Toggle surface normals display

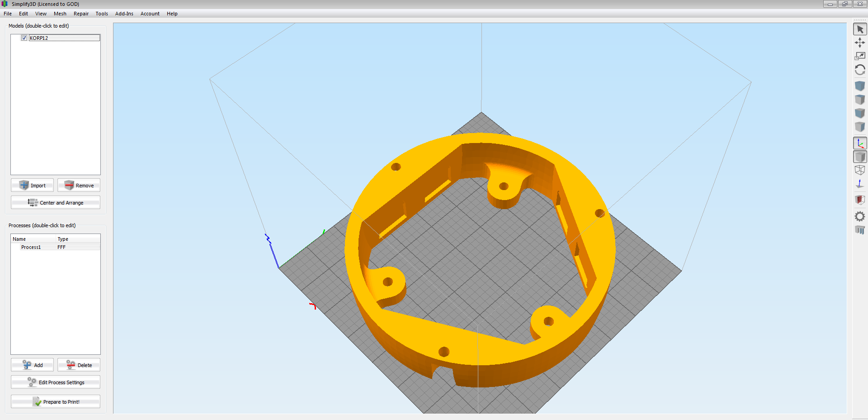(860, 184)
